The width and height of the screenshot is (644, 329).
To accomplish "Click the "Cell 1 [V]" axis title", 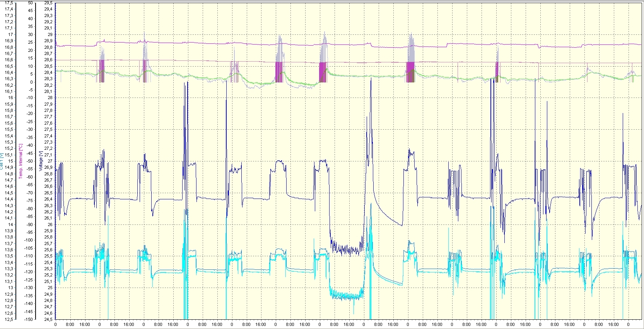I will (x=2, y=161).
